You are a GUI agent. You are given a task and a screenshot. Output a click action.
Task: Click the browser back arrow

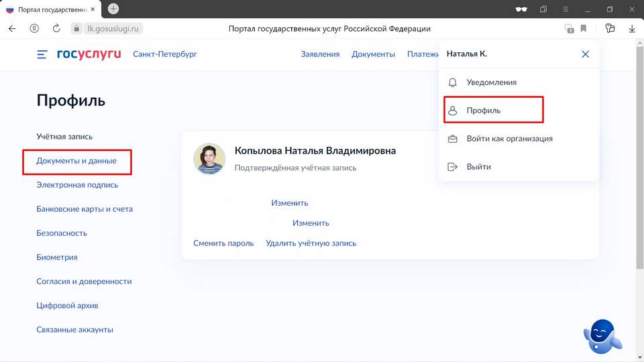pos(12,29)
